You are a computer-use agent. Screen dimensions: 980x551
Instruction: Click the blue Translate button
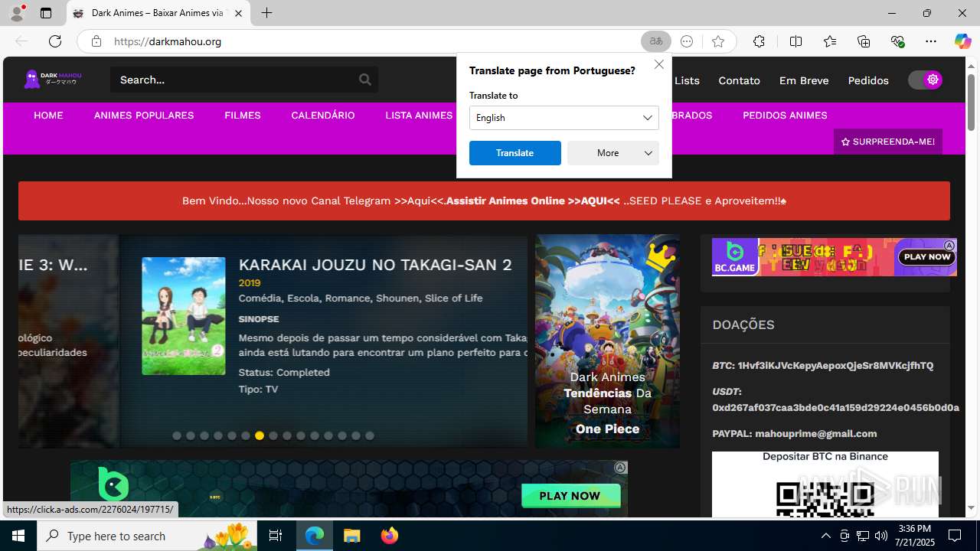[515, 153]
